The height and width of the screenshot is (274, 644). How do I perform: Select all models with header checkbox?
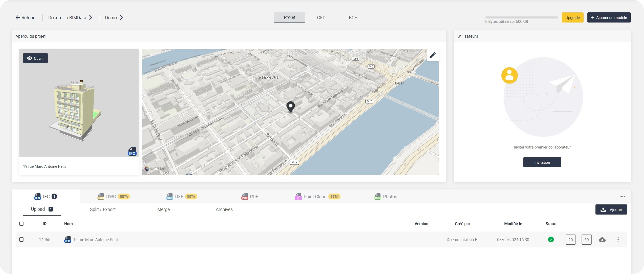pyautogui.click(x=22, y=224)
